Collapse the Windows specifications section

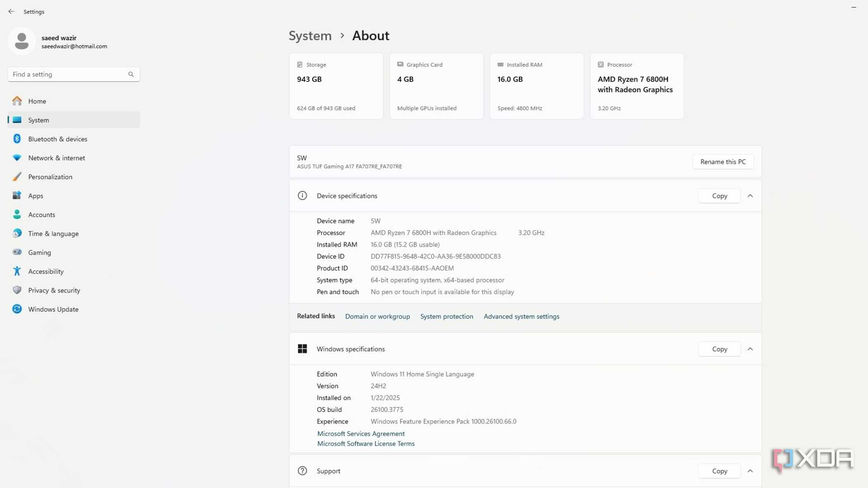pyautogui.click(x=750, y=349)
